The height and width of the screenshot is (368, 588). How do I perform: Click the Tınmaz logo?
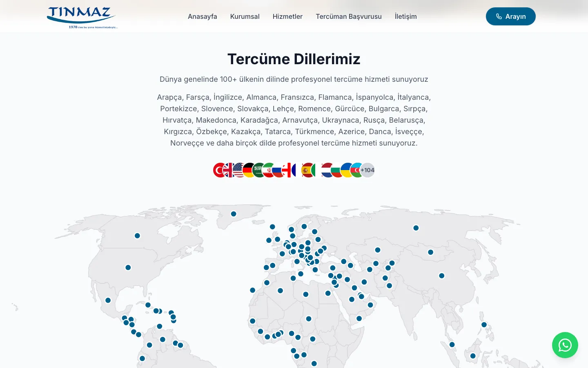(x=82, y=17)
